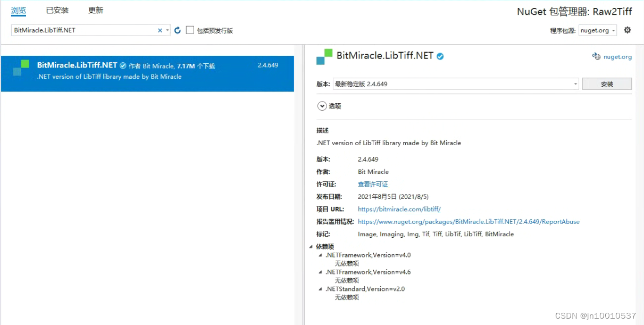Click version 2.4.649 in result row

pyautogui.click(x=268, y=65)
